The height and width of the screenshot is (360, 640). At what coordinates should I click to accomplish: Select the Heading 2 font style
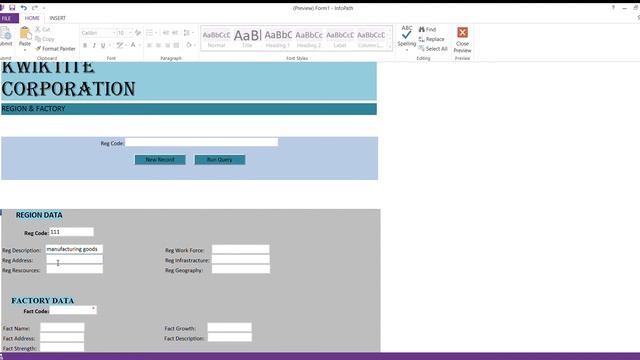tap(309, 39)
